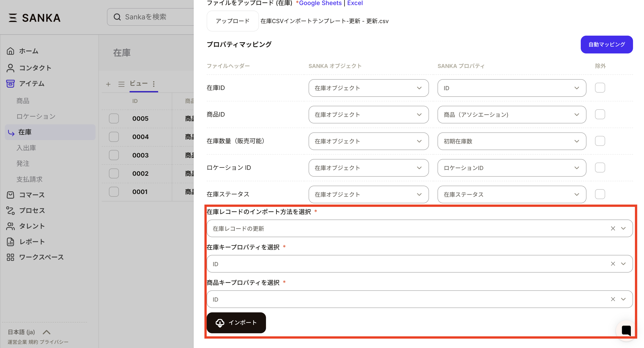Click the plus icon to add view
The image size is (644, 348).
pyautogui.click(x=108, y=84)
